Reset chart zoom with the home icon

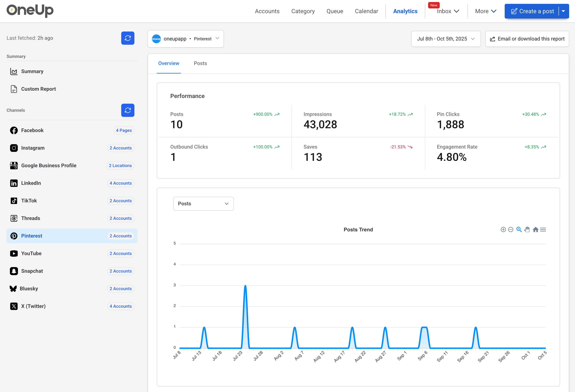[x=535, y=229]
